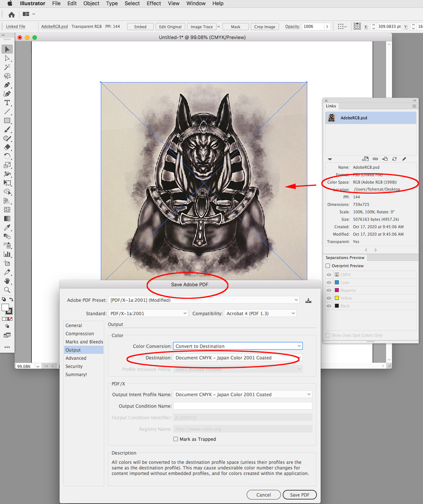Open the Standard PDF/X-1a:2001 dropdown
The image size is (423, 504).
[148, 313]
